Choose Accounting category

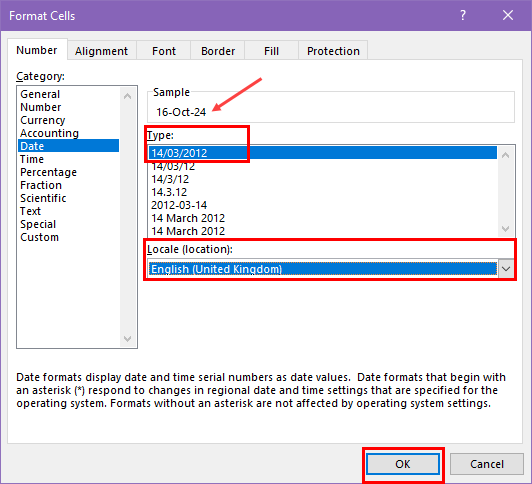[69, 133]
